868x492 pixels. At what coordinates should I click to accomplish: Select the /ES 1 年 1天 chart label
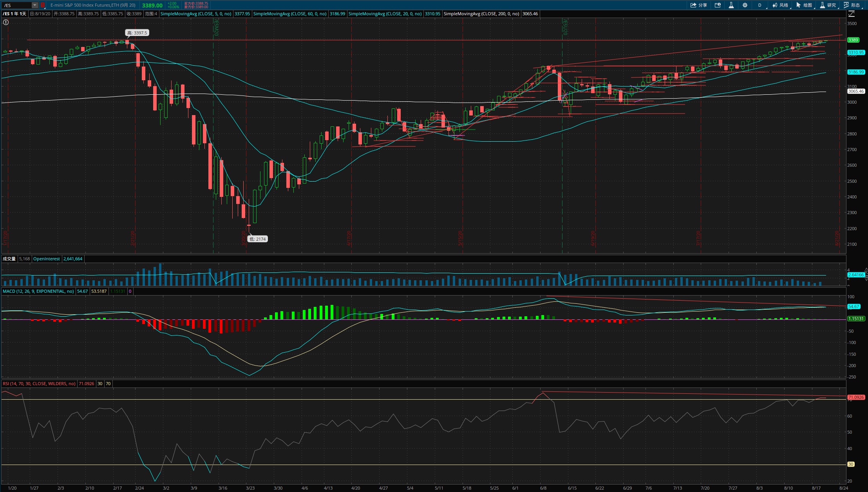tap(14, 14)
